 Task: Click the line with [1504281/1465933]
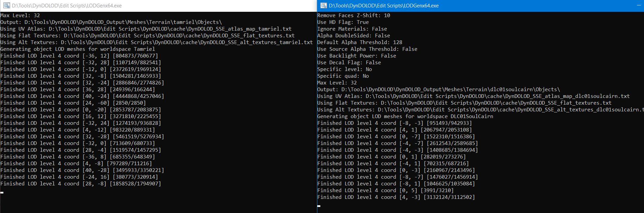pos(81,76)
